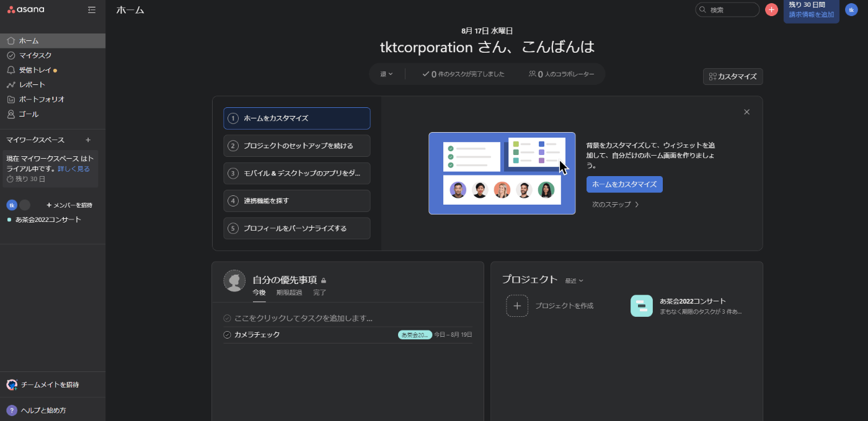Open the tk profile avatar menu
Viewport: 868px width, 421px height.
[x=851, y=10]
